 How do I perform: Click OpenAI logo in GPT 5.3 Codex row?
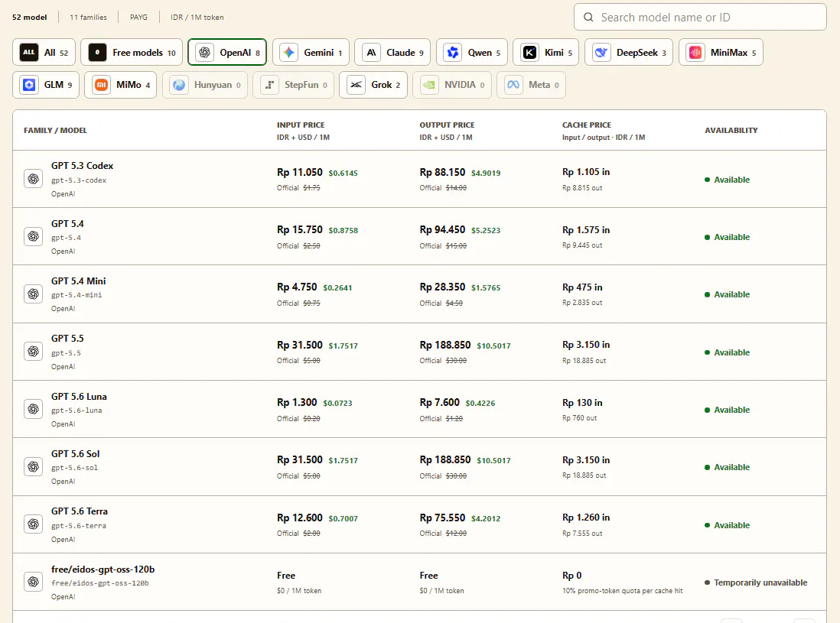33,179
